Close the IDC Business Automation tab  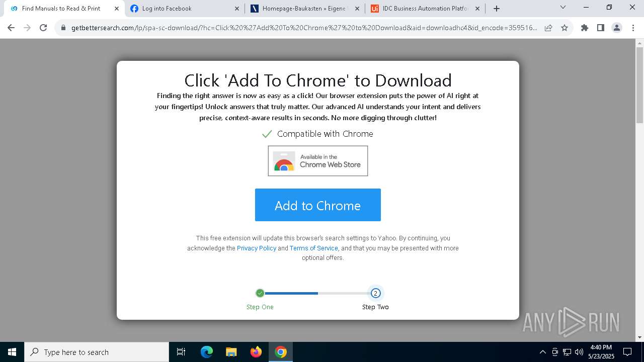(x=477, y=9)
